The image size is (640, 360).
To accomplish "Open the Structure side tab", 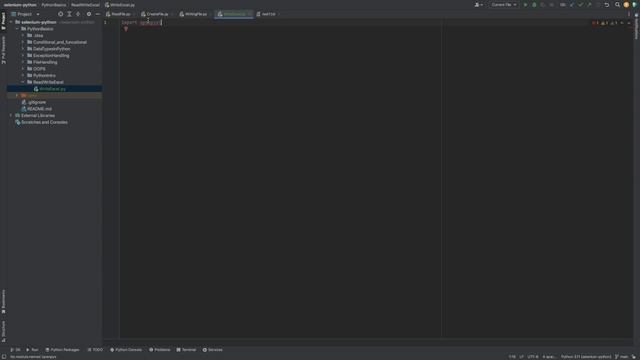I will (3, 331).
